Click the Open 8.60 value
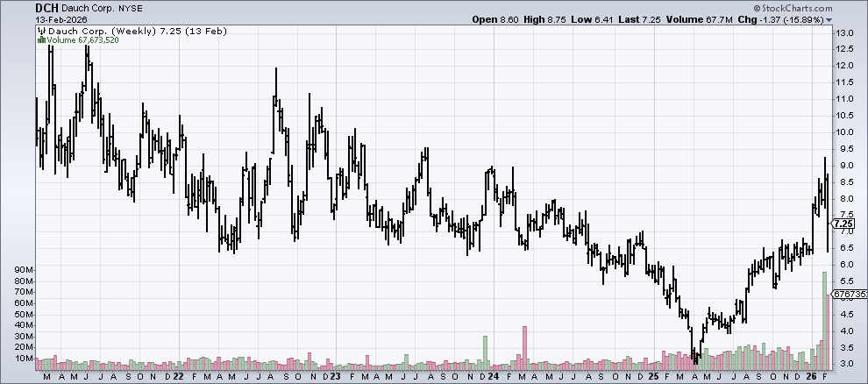 [495, 19]
